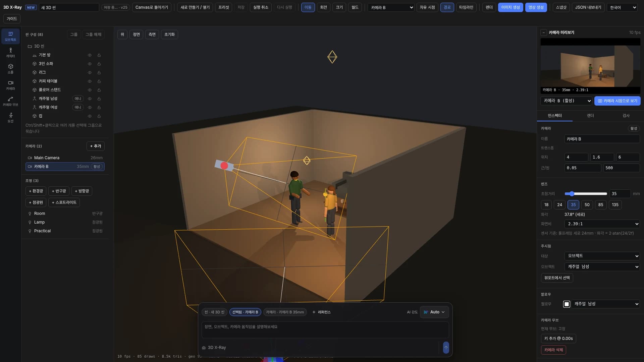
Task: Click the 초점거리 focal length slider
Action: pyautogui.click(x=586, y=194)
